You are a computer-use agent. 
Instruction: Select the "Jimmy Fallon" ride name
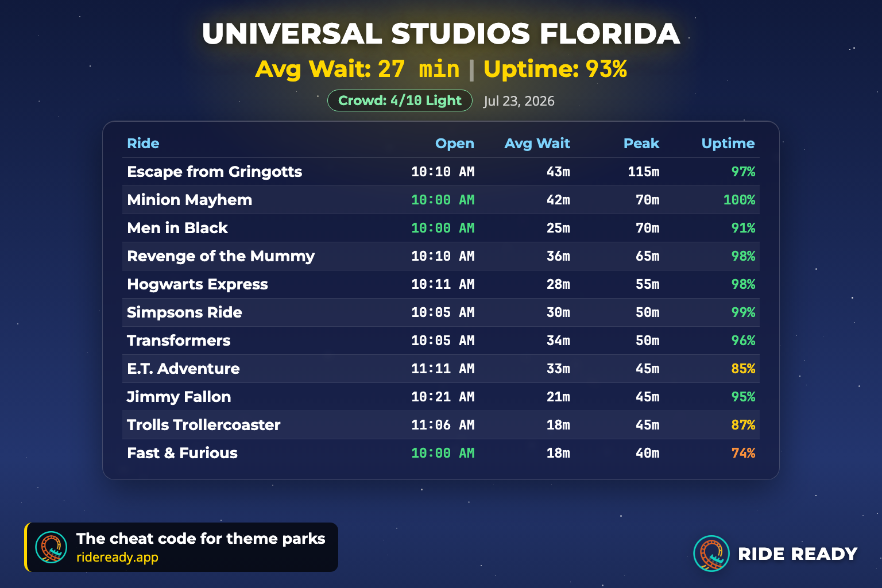pyautogui.click(x=179, y=397)
